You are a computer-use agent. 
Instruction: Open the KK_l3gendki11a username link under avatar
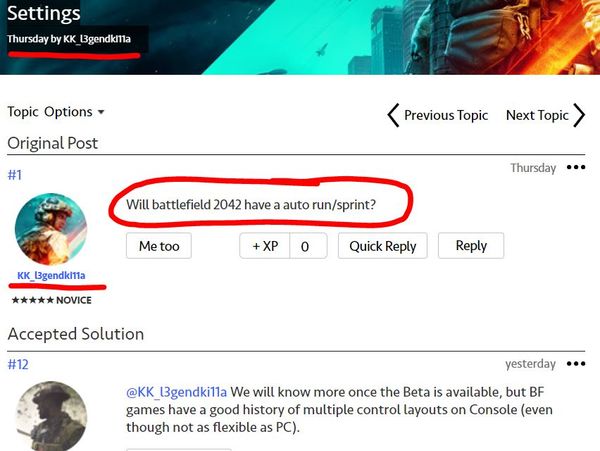(51, 275)
